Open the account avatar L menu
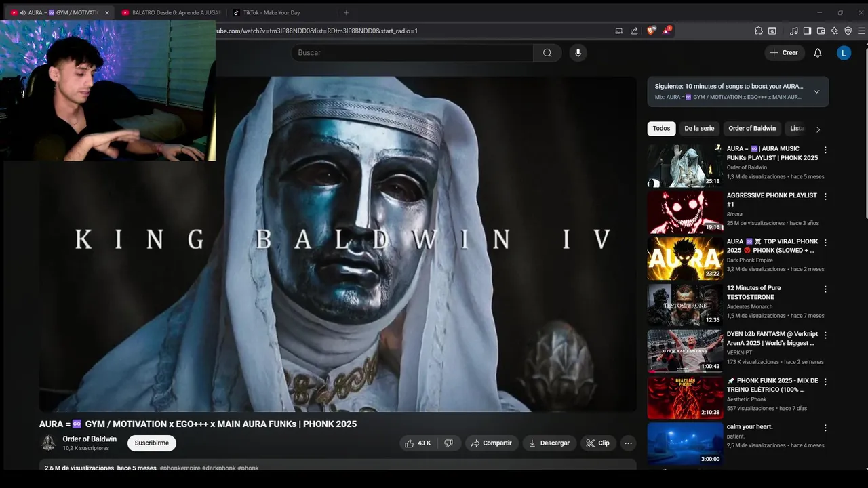This screenshot has height=488, width=868. click(844, 53)
